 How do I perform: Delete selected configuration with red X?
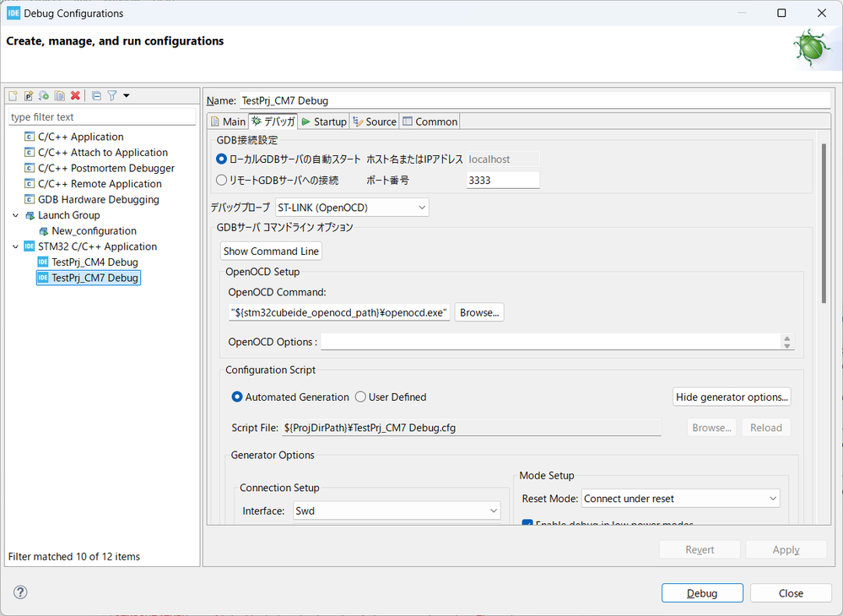(x=75, y=96)
